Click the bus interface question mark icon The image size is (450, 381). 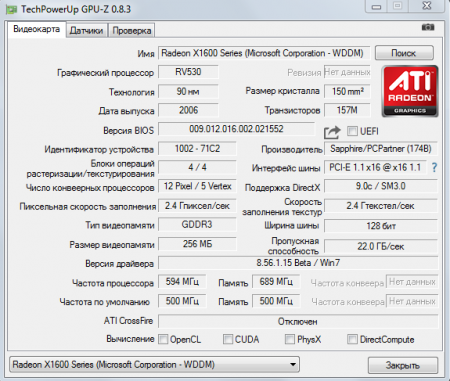(x=434, y=167)
